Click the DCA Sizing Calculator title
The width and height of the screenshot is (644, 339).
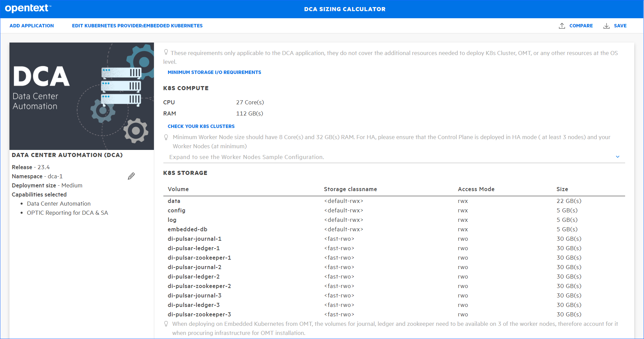[x=345, y=9]
